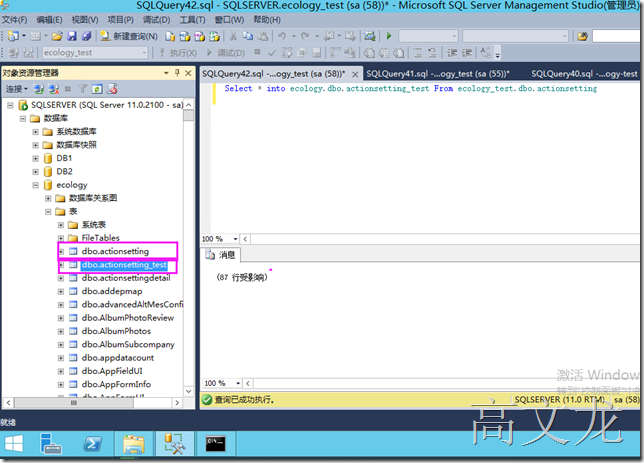
Task: Open the 调试(D) menu in the menu bar
Action: pos(156,20)
